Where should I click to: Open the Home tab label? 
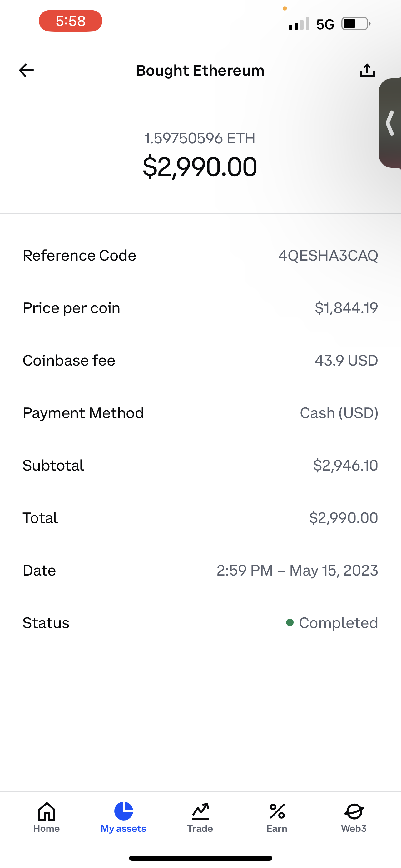pos(47,829)
